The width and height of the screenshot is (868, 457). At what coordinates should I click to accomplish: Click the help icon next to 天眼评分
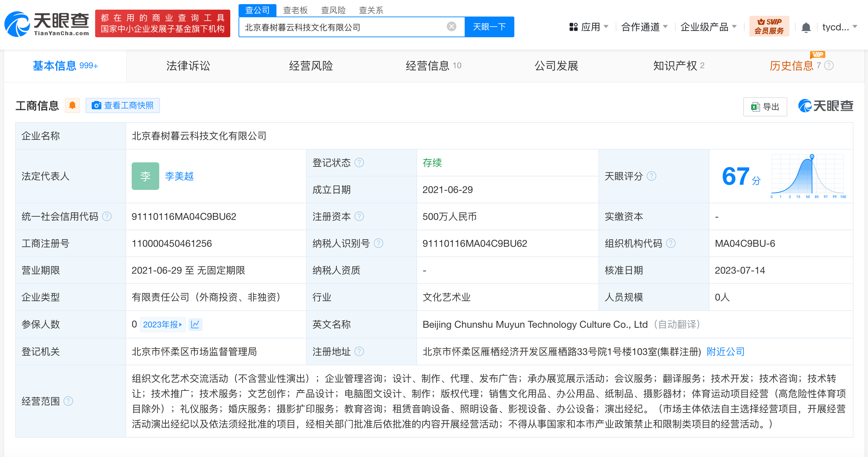click(652, 176)
